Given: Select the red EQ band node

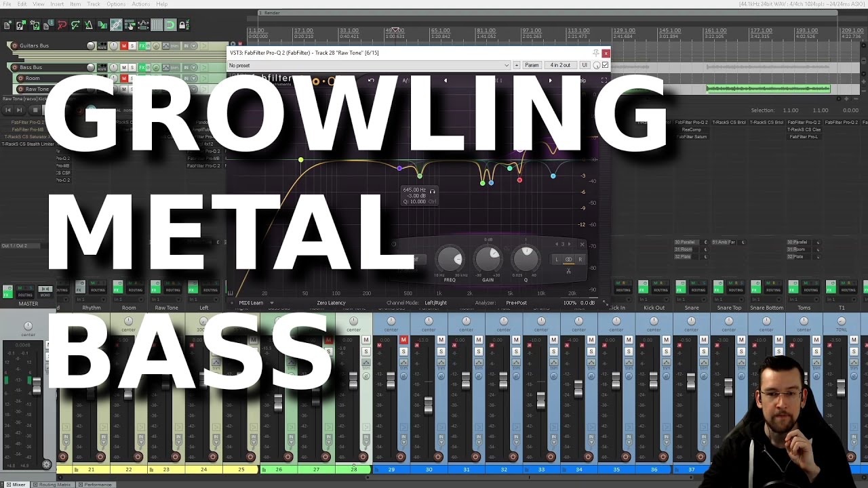Looking at the screenshot, I should coord(519,180).
